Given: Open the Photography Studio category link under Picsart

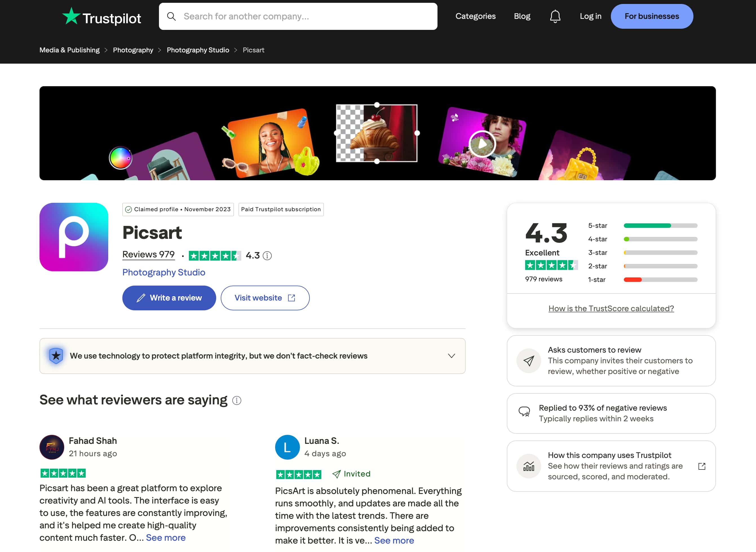Looking at the screenshot, I should [x=164, y=272].
